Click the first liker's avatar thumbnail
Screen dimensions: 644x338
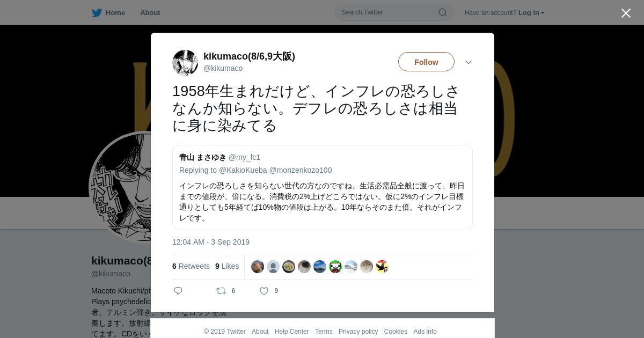(258, 267)
